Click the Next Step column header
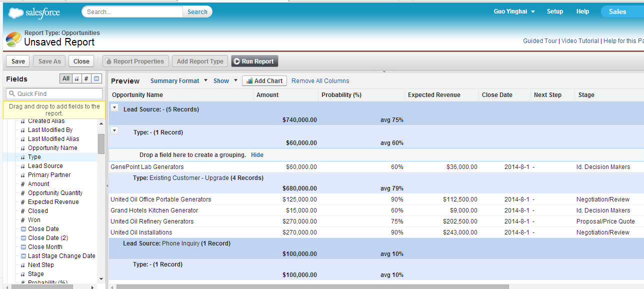Image resolution: width=644 pixels, height=289 pixels. point(552,94)
